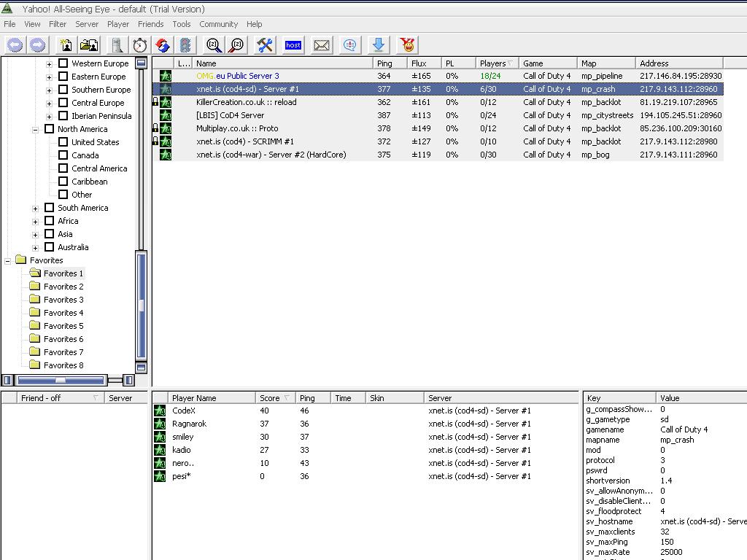The height and width of the screenshot is (560, 747).
Task: Open the Server menu
Action: (87, 24)
